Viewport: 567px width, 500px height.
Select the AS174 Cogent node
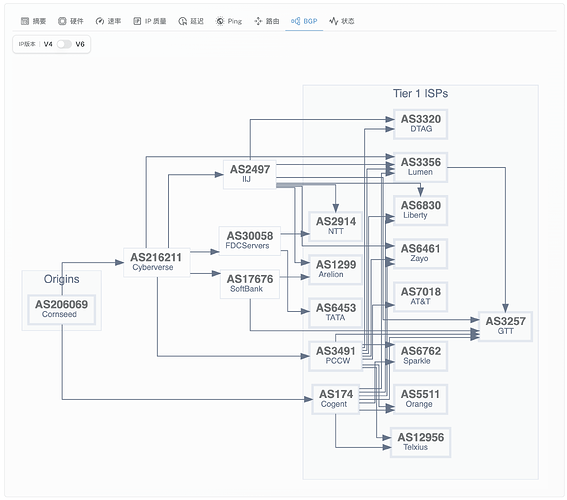[336, 399]
